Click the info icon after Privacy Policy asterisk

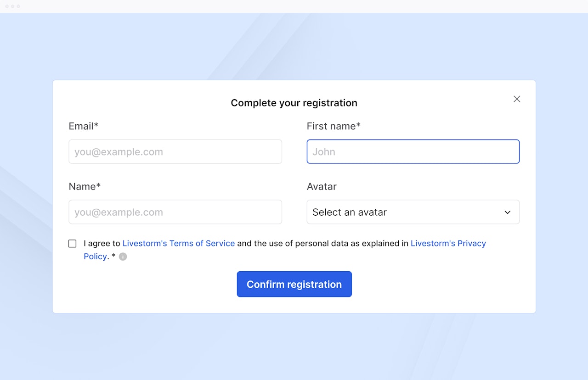(123, 257)
